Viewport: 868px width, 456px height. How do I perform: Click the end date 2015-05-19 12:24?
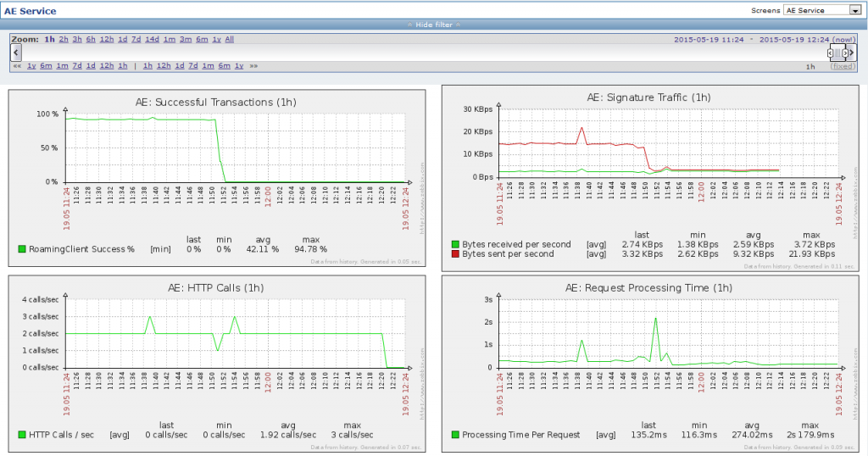[794, 40]
